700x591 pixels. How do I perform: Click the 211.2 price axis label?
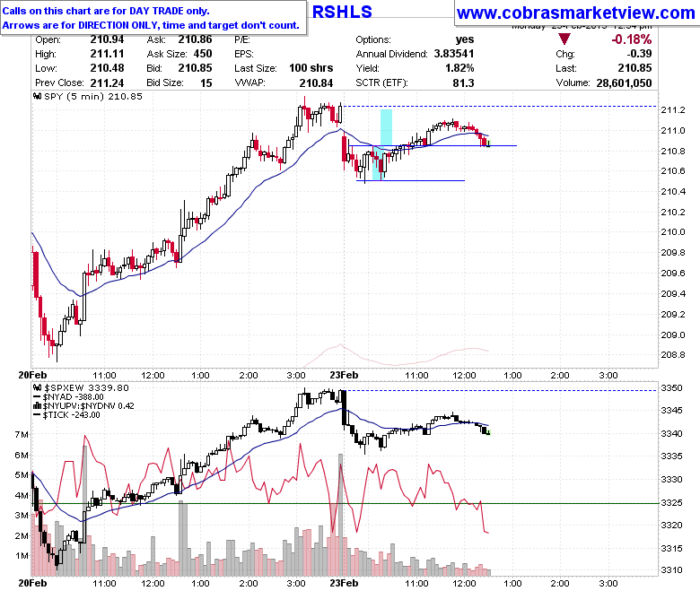click(673, 110)
